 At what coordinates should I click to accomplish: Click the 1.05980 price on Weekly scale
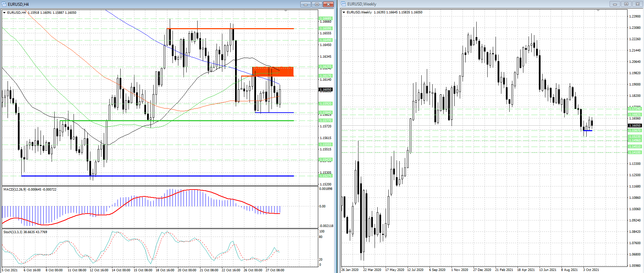635,265
